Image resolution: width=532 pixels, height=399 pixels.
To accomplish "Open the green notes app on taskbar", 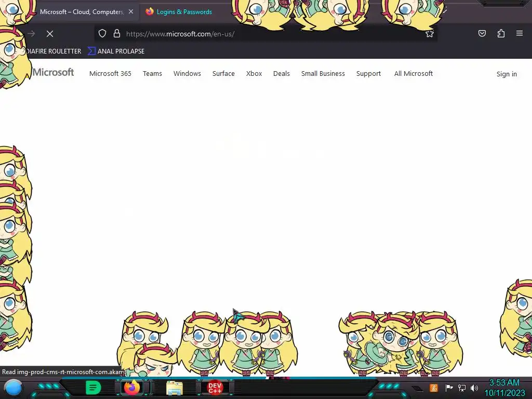I will 94,388.
